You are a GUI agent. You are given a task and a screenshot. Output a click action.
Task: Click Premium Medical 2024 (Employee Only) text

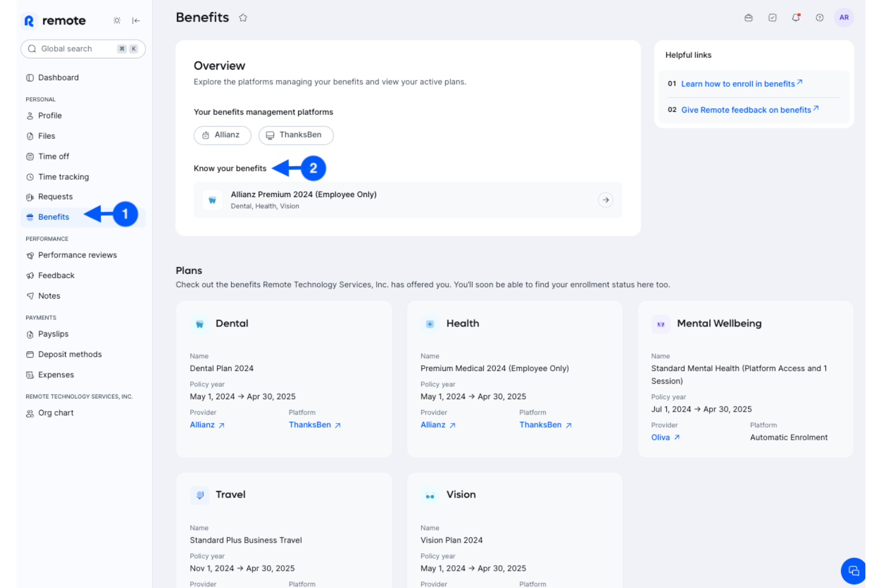(x=495, y=368)
